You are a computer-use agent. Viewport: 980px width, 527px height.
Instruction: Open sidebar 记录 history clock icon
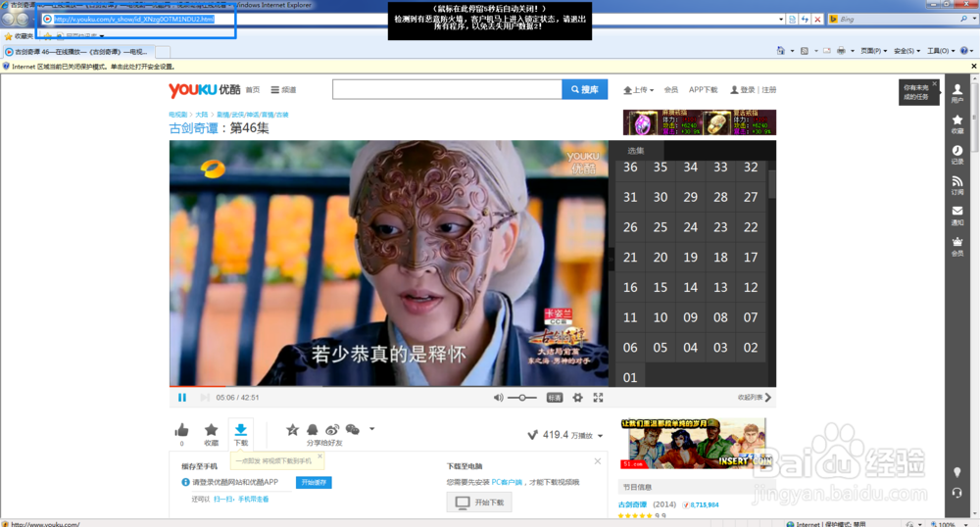pyautogui.click(x=956, y=154)
